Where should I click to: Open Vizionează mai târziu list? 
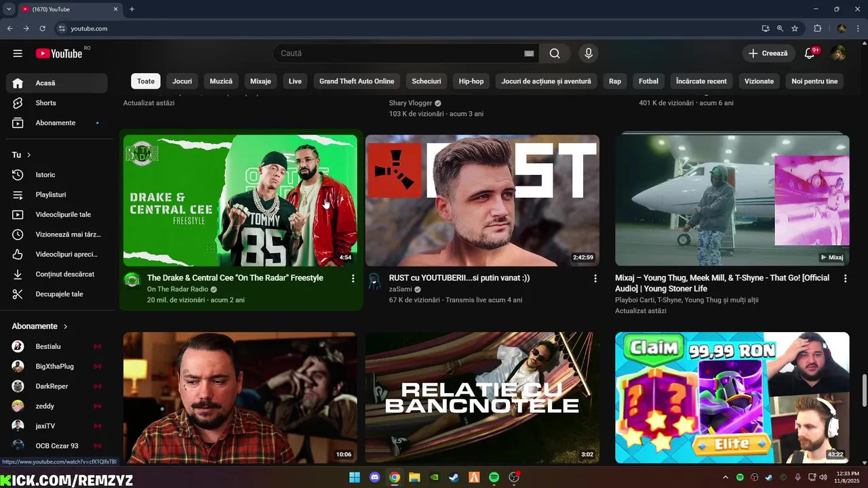point(57,235)
